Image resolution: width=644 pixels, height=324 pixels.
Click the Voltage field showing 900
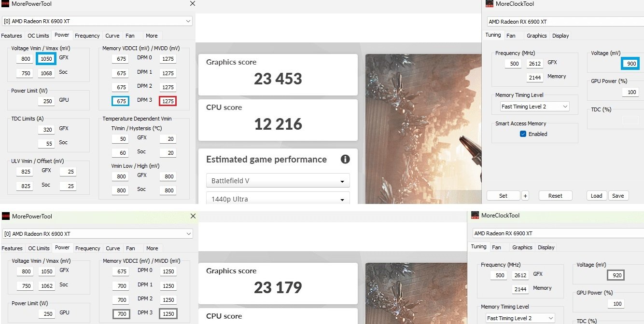coord(630,64)
